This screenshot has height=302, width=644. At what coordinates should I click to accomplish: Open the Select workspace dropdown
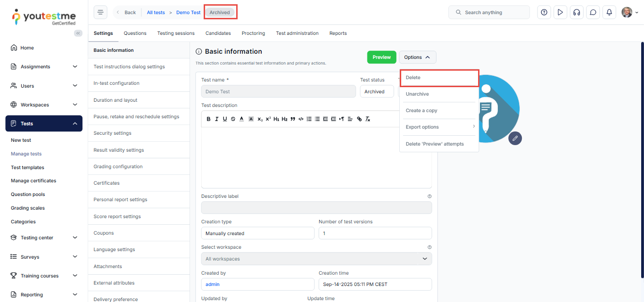[x=316, y=259]
